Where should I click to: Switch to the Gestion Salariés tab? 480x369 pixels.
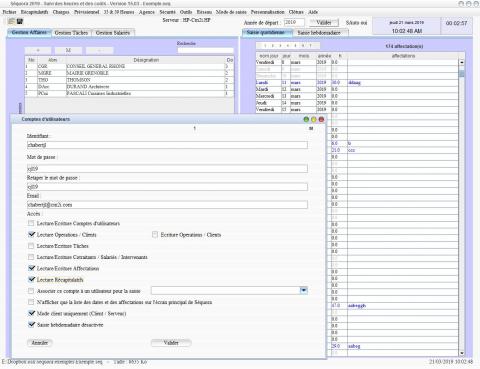coord(113,33)
